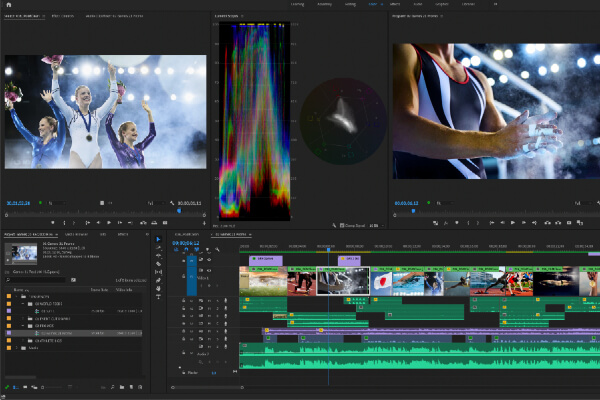Image resolution: width=600 pixels, height=400 pixels.
Task: Open workspace overflow chevrons in top bar
Action: click(495, 4)
